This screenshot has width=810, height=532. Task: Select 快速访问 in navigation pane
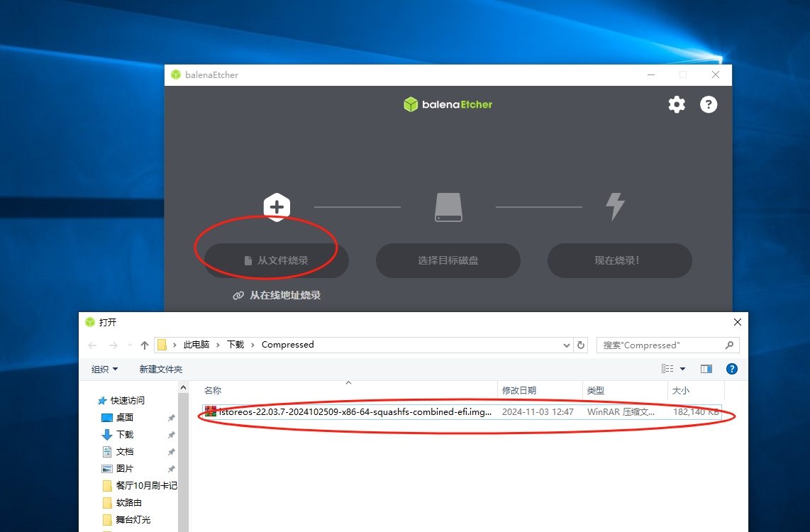pyautogui.click(x=121, y=400)
